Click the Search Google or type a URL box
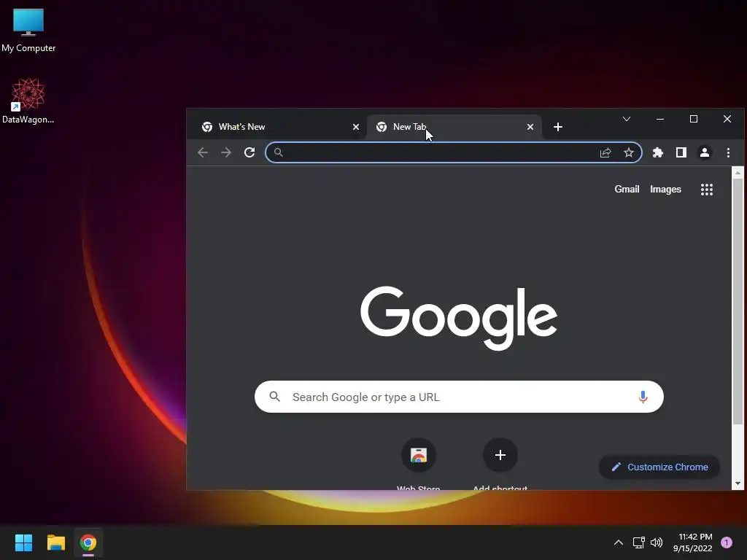747x560 pixels. (x=459, y=397)
